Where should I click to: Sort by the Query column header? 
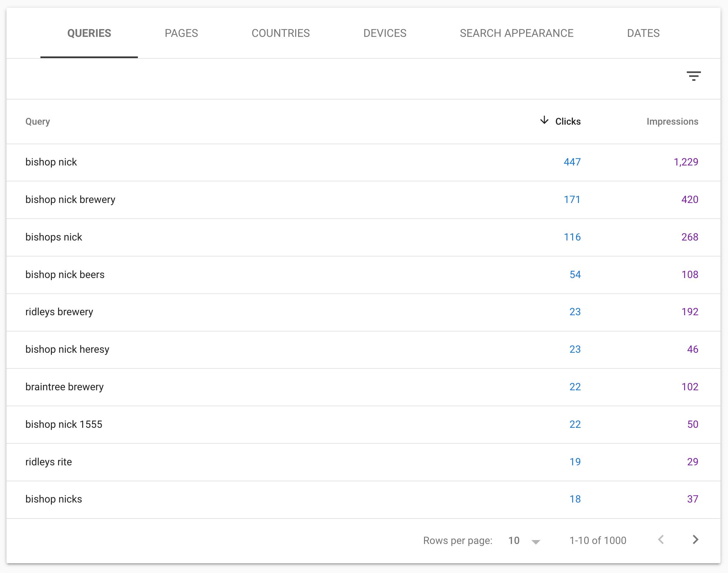(x=38, y=121)
